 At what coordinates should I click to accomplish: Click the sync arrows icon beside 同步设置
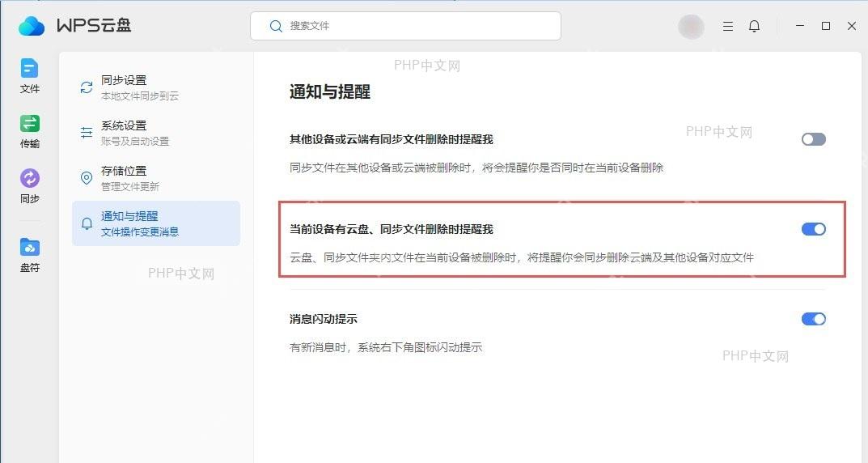(87, 87)
